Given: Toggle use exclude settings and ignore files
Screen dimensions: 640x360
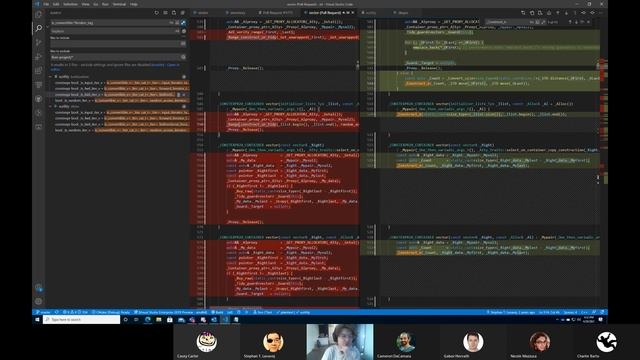Looking at the screenshot, I should (183, 57).
